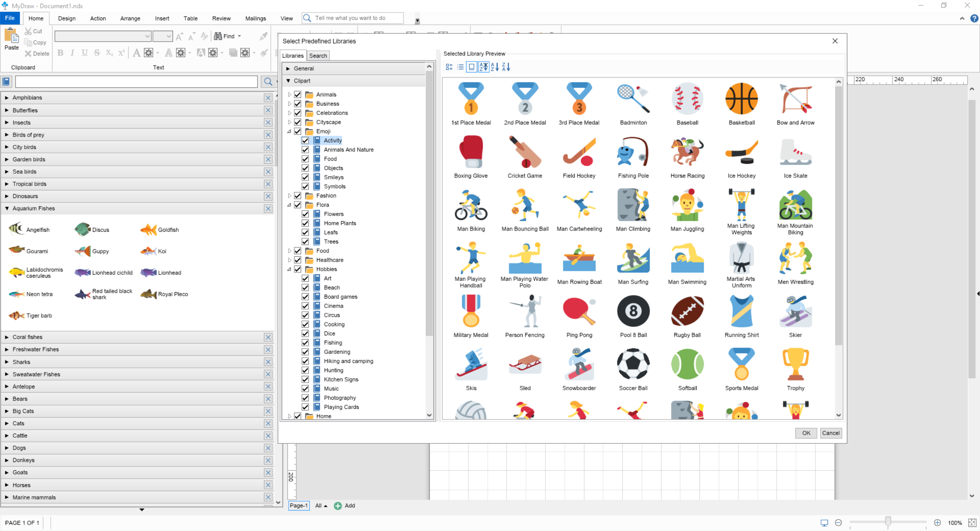980x531 pixels.
Task: Enable the Photography library checkbox
Action: (305, 397)
